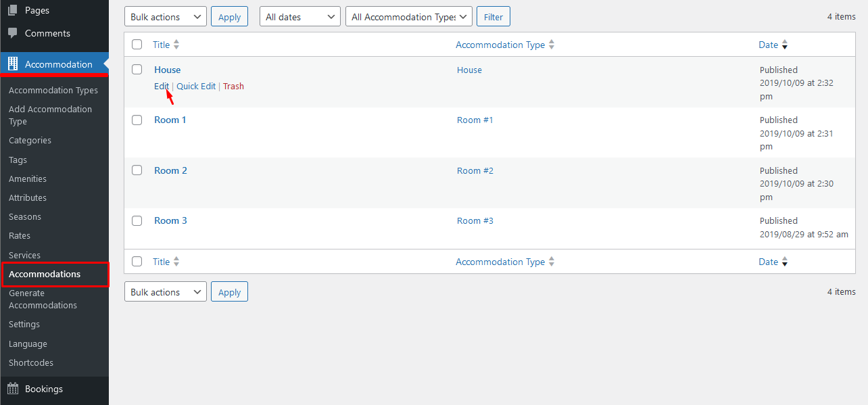Open the Seasons submenu item
The height and width of the screenshot is (405, 868).
[x=25, y=217]
